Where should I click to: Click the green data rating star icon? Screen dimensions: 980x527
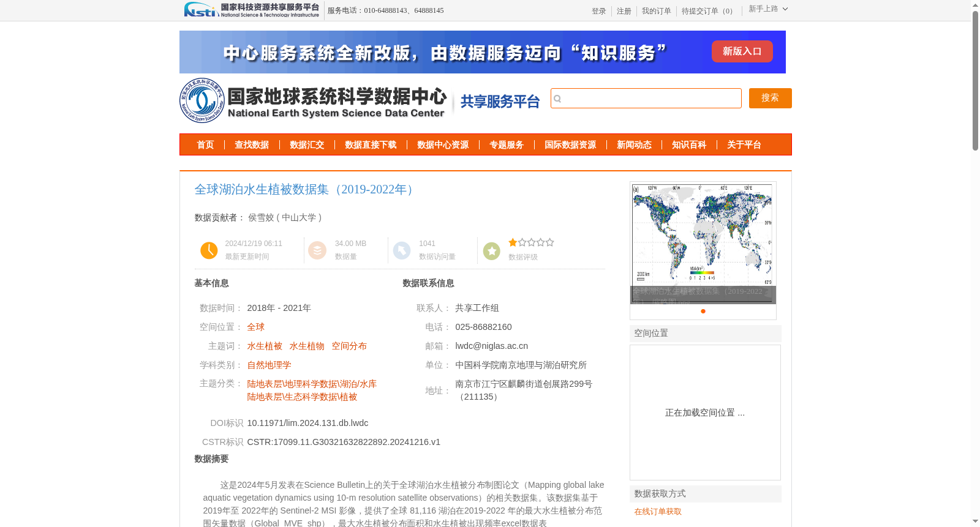[x=492, y=251]
